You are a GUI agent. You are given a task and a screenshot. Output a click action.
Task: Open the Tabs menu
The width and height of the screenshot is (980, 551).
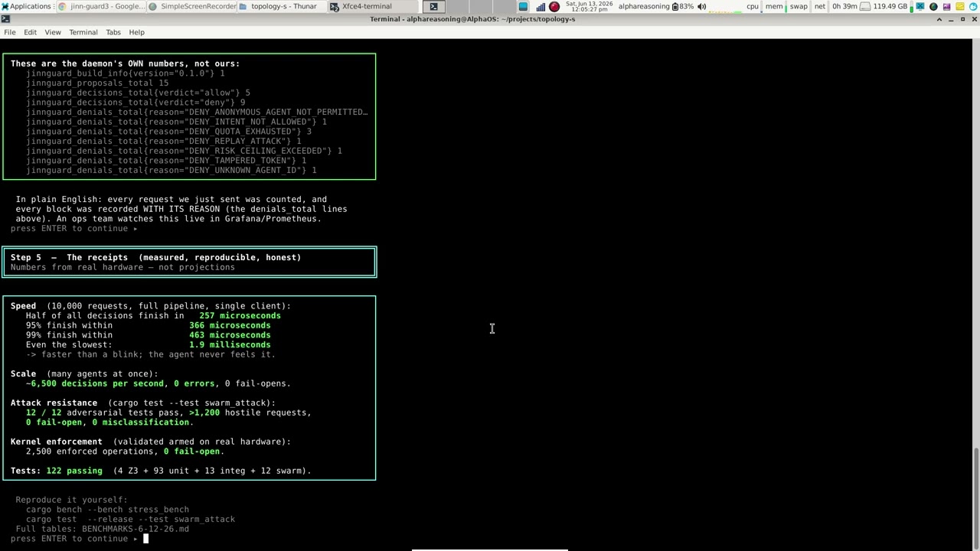click(113, 32)
